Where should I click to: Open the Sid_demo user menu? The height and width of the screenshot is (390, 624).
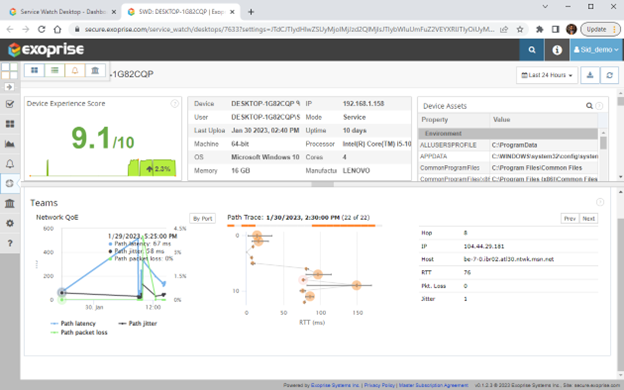[x=596, y=50]
